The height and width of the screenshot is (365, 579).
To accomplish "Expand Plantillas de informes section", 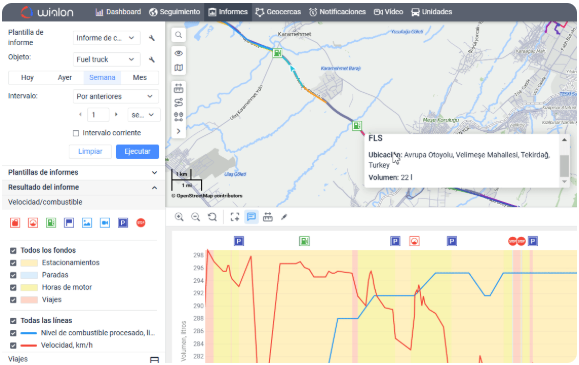I will click(x=83, y=172).
